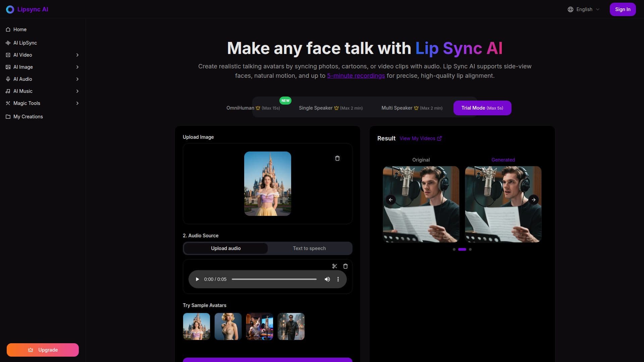This screenshot has height=362, width=644.
Task: Click the Sign In button
Action: [623, 9]
